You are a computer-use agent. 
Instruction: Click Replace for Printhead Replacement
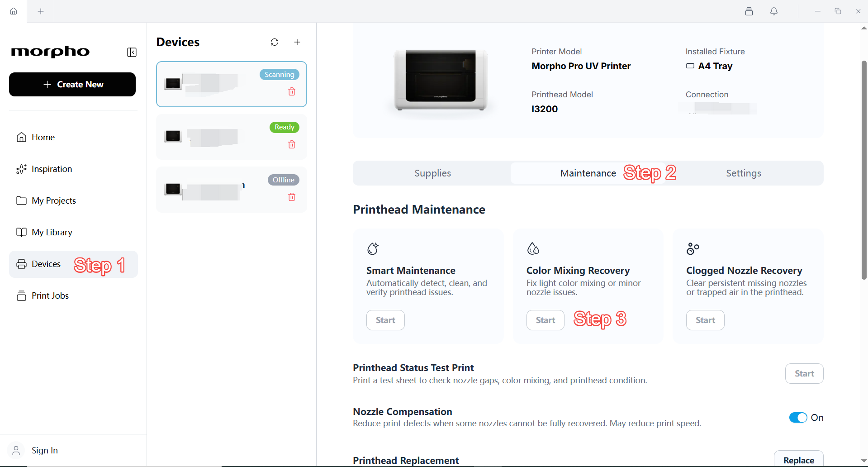pyautogui.click(x=799, y=459)
